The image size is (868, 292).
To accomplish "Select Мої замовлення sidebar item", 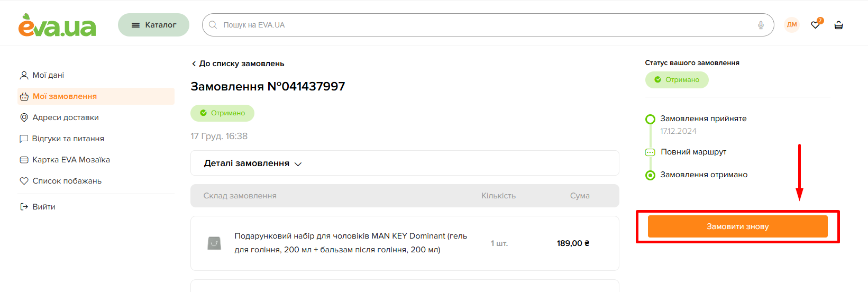I will (96, 96).
